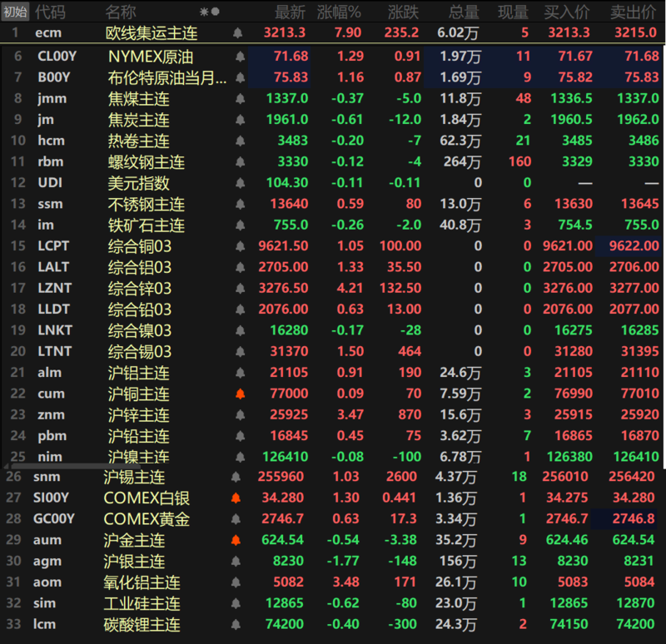This screenshot has height=644, width=666.
Task: Click the orange bell for COMEX白银
Action: (x=236, y=498)
